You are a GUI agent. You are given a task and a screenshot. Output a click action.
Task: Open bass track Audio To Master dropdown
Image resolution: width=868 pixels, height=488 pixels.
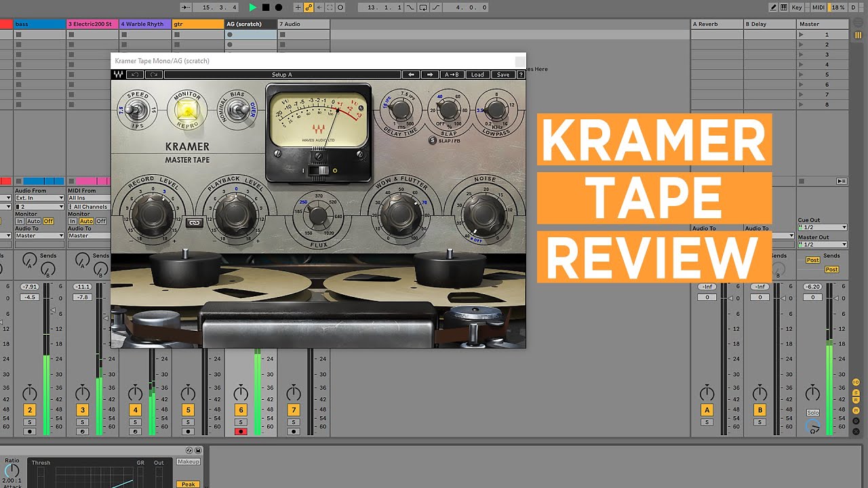click(x=39, y=236)
